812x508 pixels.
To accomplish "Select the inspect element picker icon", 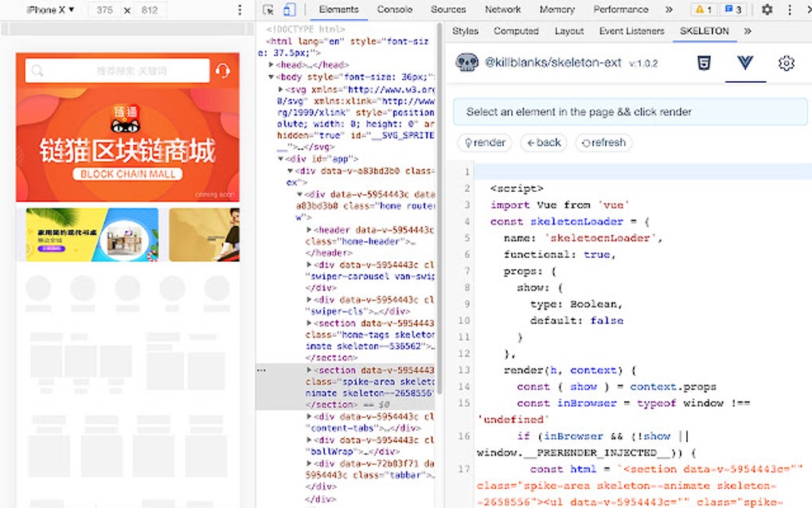I will click(267, 10).
